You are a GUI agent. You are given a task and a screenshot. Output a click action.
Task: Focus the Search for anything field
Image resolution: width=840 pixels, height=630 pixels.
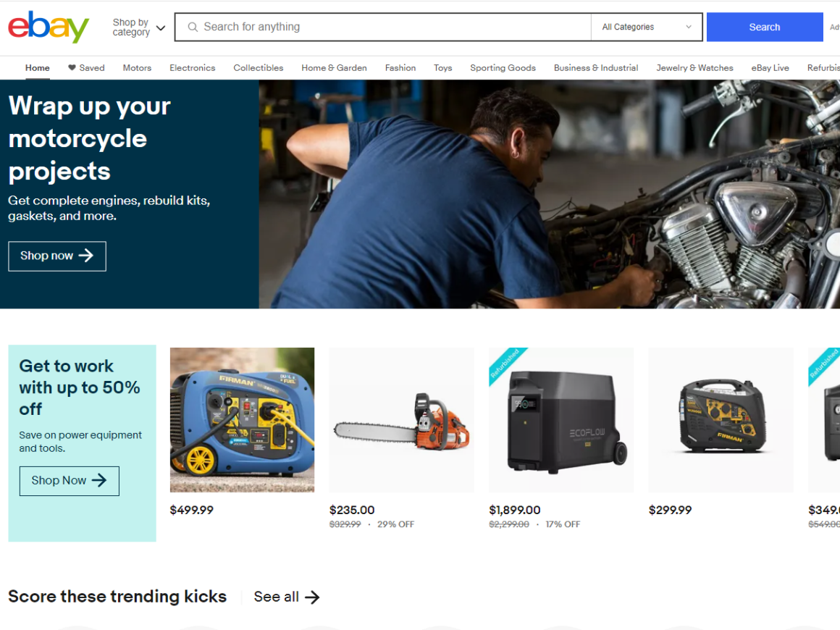[391, 28]
